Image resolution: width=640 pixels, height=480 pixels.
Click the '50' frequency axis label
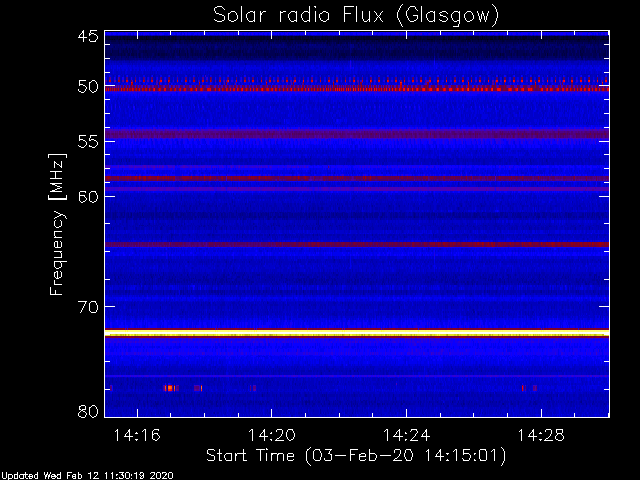(88, 87)
